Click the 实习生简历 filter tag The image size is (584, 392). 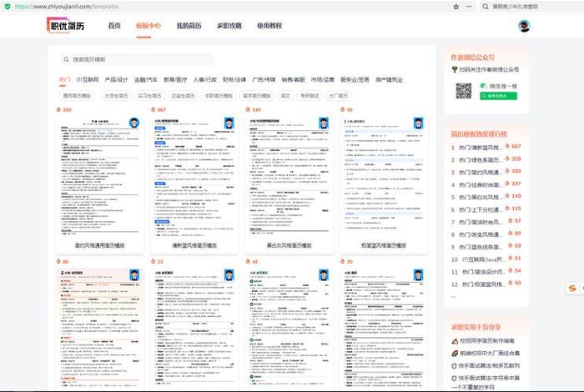point(149,96)
